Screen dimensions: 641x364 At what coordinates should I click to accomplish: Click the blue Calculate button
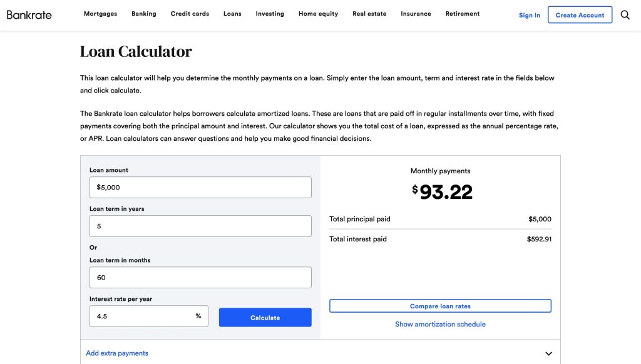coord(265,318)
